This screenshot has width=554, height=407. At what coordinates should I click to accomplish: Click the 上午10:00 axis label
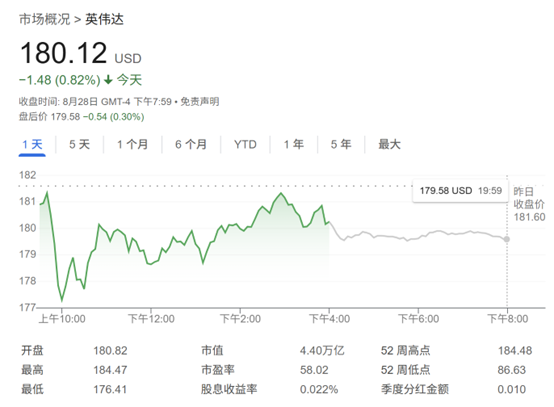[x=62, y=319]
